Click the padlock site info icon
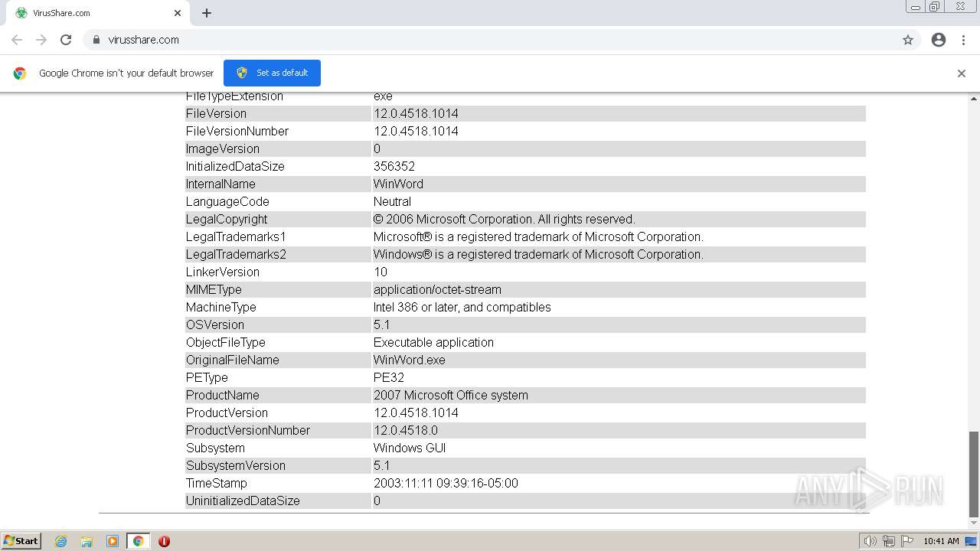The width and height of the screenshot is (980, 551). (96, 40)
